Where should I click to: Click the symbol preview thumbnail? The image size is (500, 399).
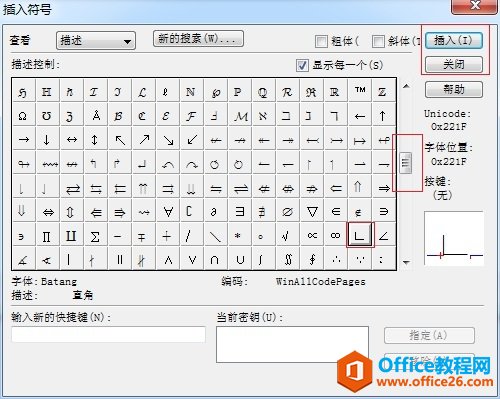pos(454,238)
